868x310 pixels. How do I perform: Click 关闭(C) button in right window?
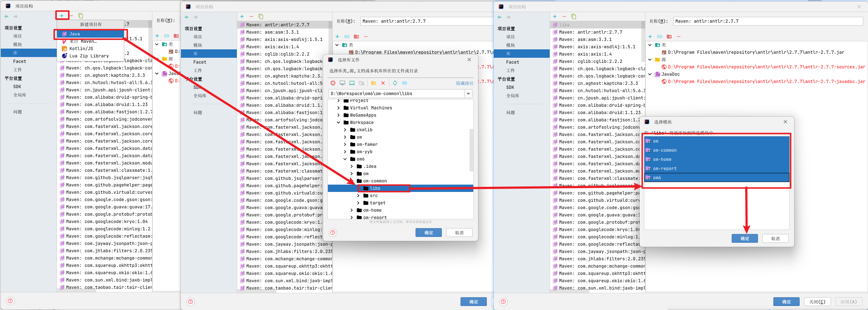click(x=817, y=302)
